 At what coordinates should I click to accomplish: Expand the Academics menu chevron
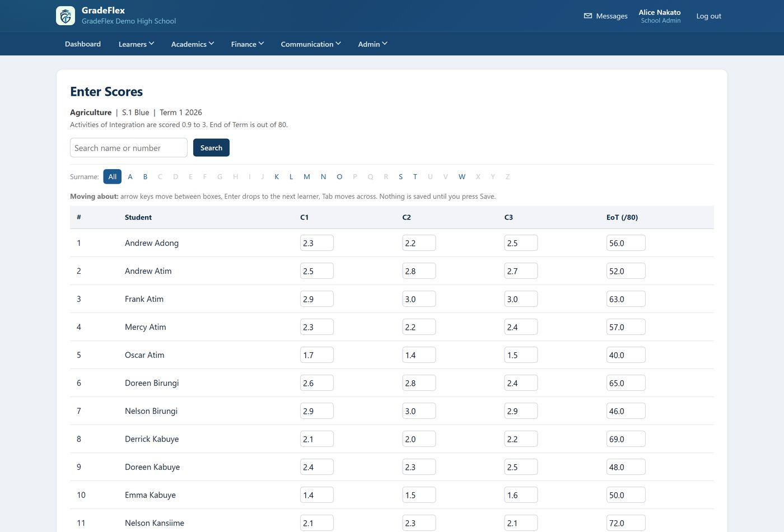[x=211, y=44]
